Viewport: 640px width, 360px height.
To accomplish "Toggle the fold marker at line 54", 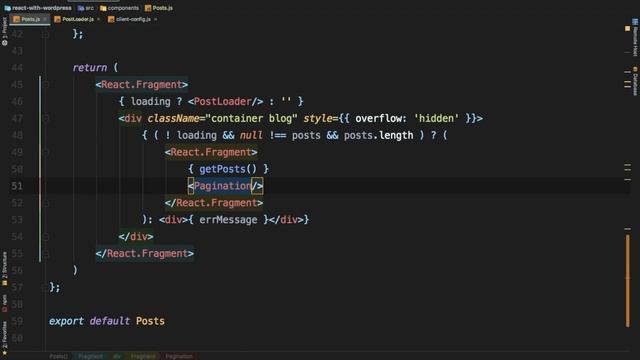I will pyautogui.click(x=46, y=237).
